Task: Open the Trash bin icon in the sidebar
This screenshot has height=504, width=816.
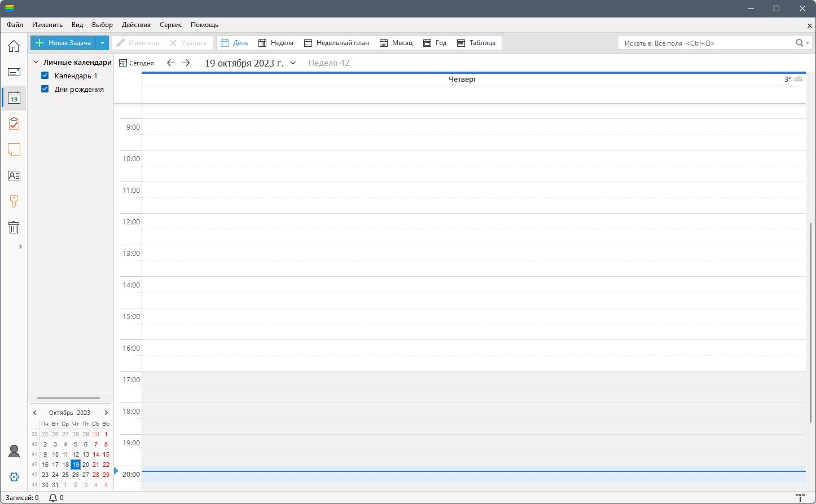Action: (14, 227)
